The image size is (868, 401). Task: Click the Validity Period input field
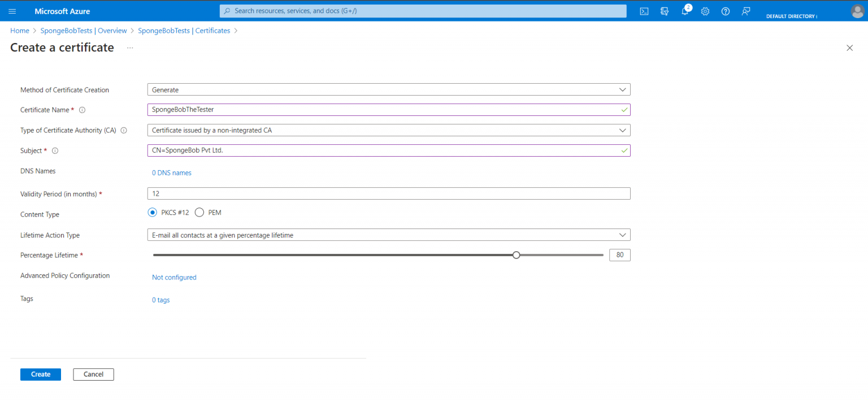[x=389, y=193]
